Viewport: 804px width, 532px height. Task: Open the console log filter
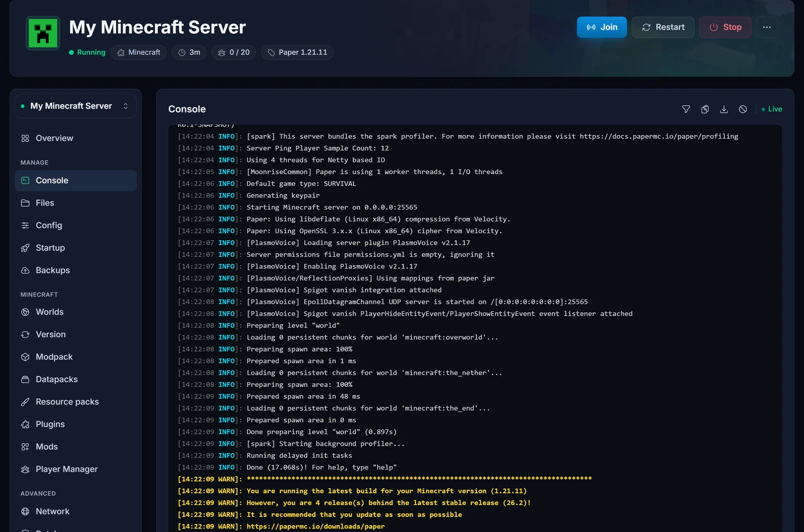[686, 109]
